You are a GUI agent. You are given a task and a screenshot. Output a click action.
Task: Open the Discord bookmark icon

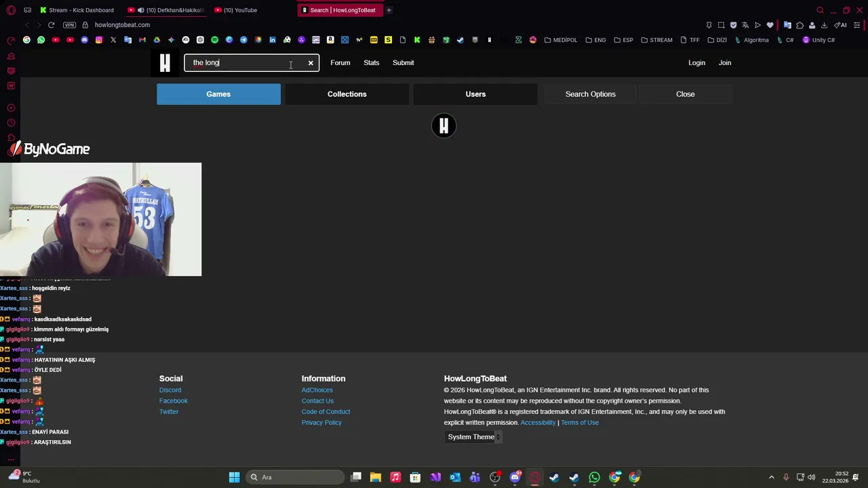click(84, 40)
